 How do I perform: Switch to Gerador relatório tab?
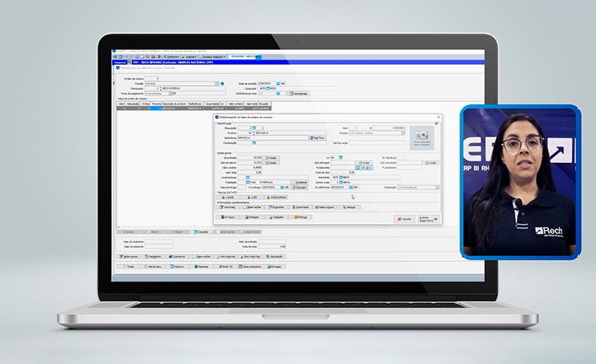(x=212, y=57)
